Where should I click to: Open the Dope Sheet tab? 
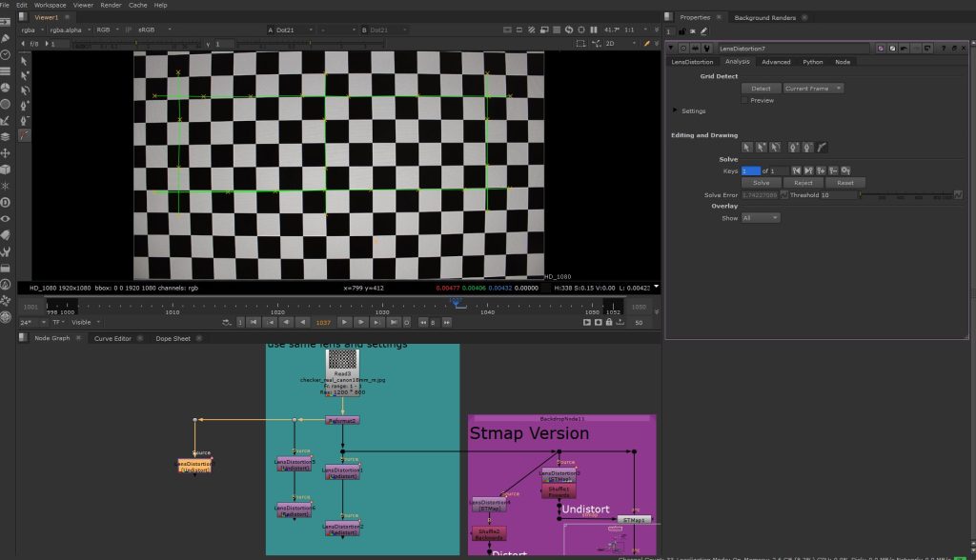[173, 338]
